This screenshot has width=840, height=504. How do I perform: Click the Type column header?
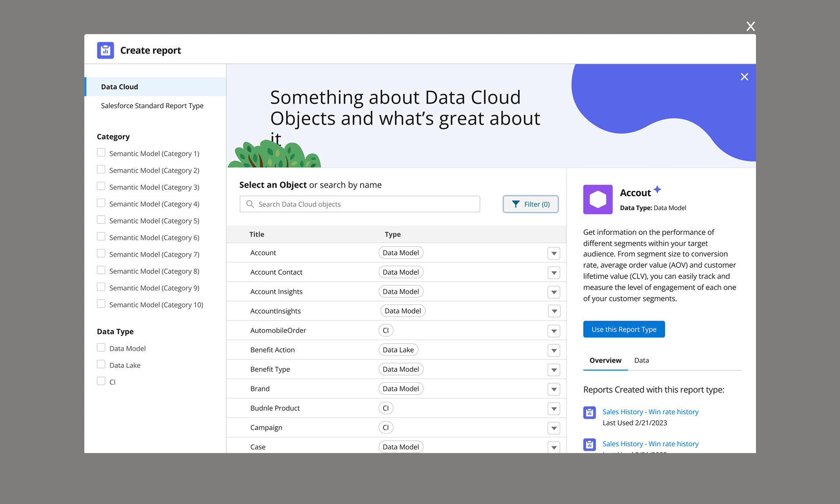(x=392, y=234)
